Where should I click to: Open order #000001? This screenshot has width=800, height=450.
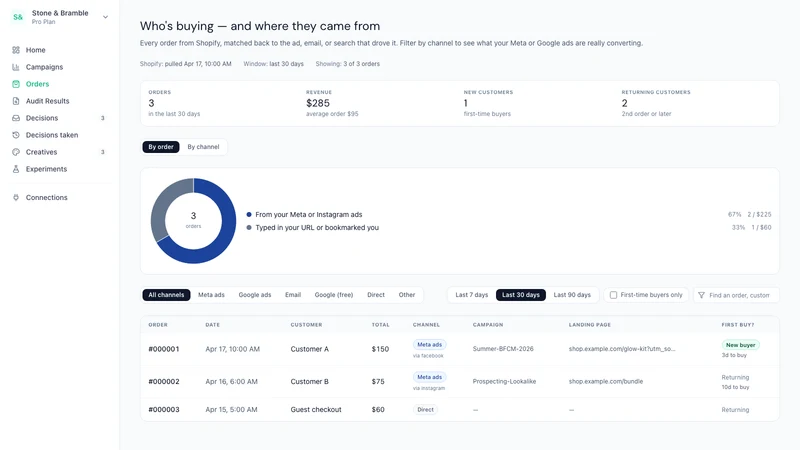pyautogui.click(x=164, y=349)
